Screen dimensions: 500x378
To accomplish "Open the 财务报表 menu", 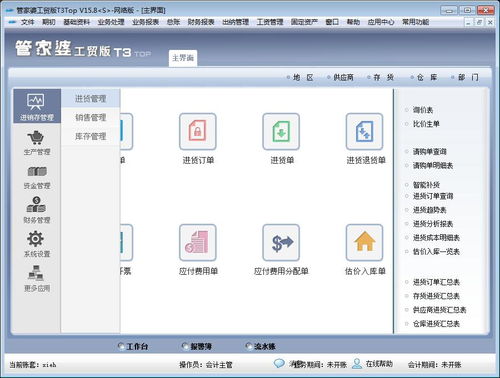I will click(201, 22).
